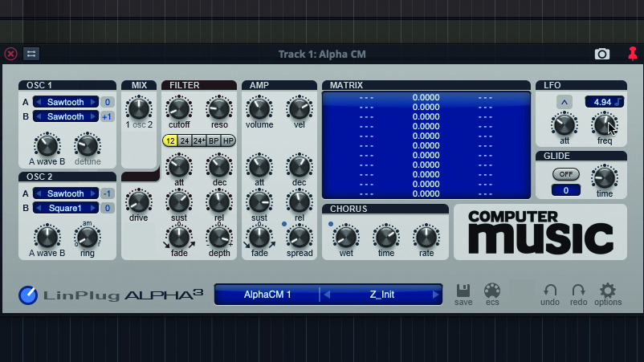The height and width of the screenshot is (362, 644).
Task: Select the 12 dB filter mode
Action: tap(170, 140)
